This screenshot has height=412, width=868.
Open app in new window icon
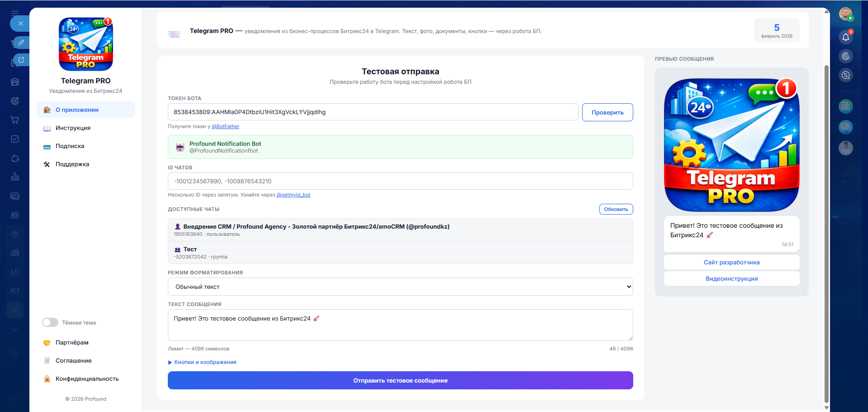point(21,60)
